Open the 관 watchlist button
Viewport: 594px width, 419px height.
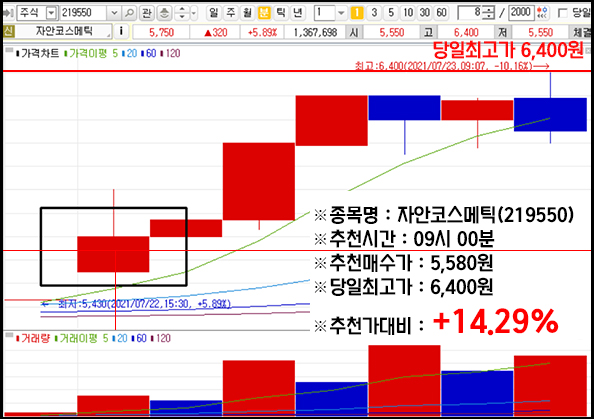147,13
